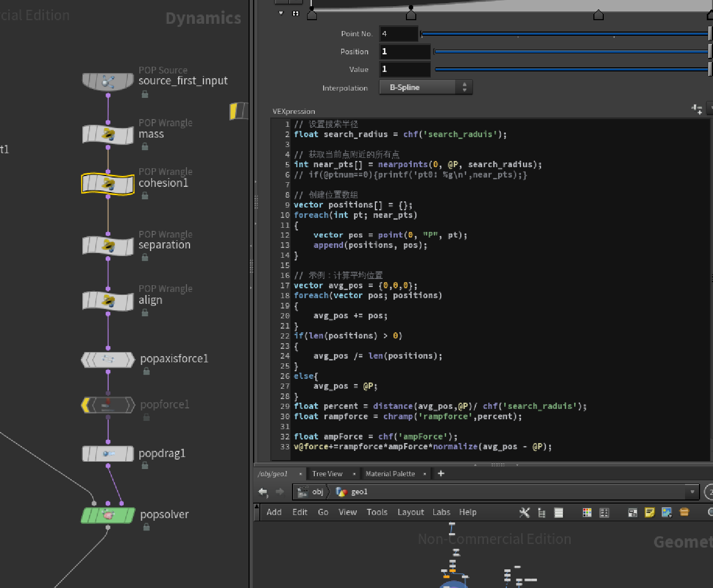713x588 pixels.
Task: Open the sticky note icon in network toolbar
Action: pos(649,512)
